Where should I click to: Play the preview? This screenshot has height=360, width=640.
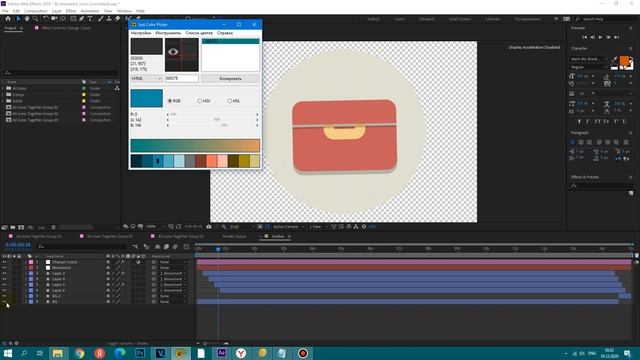pyautogui.click(x=600, y=37)
